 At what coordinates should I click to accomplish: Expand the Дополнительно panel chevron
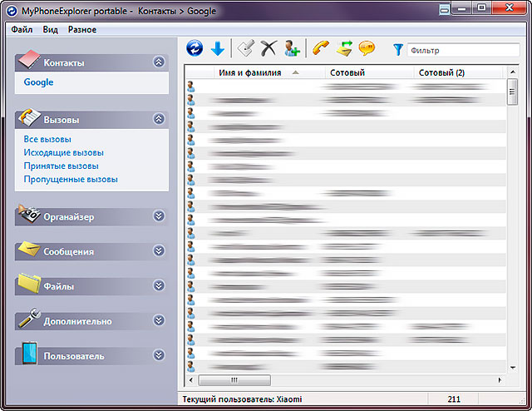(x=159, y=320)
